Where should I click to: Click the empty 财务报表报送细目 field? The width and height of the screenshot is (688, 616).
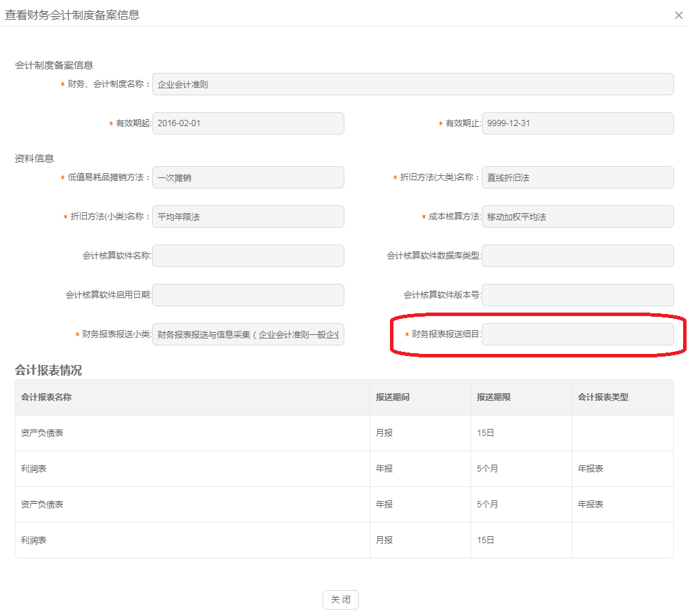point(577,334)
